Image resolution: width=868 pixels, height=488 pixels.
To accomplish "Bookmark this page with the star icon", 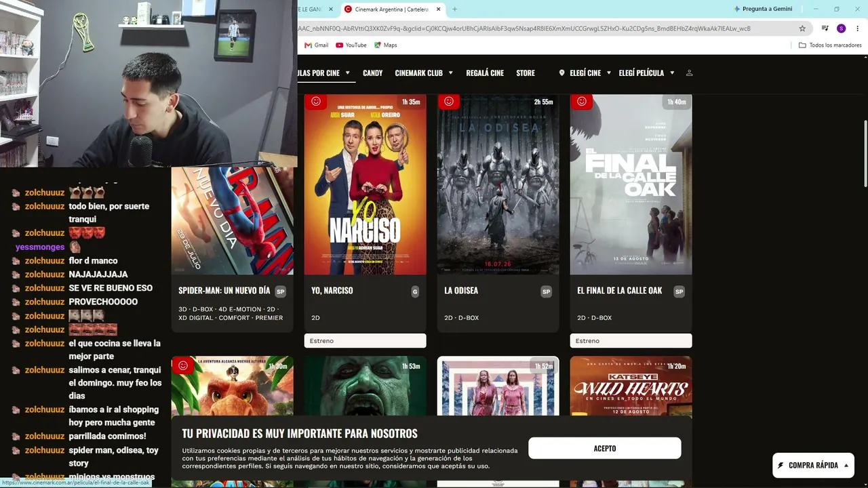I will (802, 28).
